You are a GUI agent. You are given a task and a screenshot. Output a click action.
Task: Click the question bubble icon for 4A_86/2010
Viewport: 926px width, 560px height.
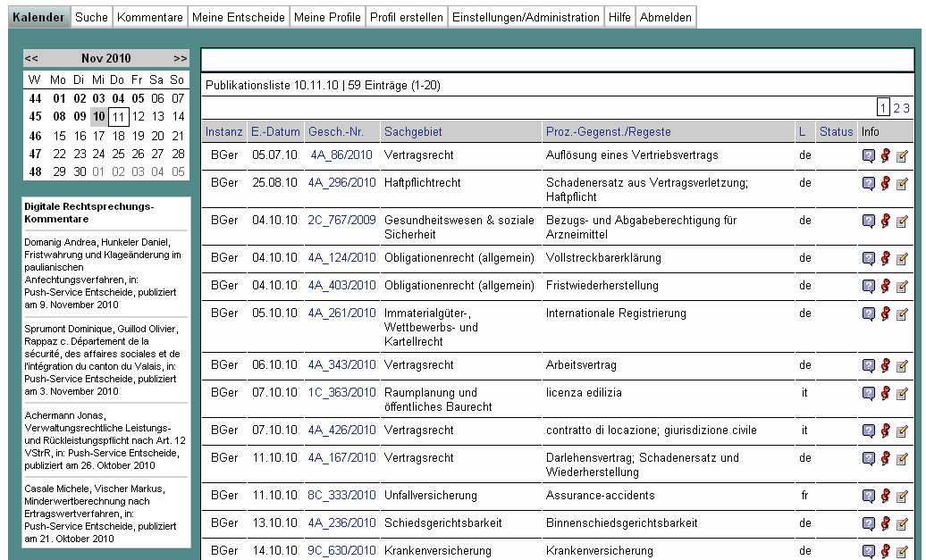pos(868,156)
